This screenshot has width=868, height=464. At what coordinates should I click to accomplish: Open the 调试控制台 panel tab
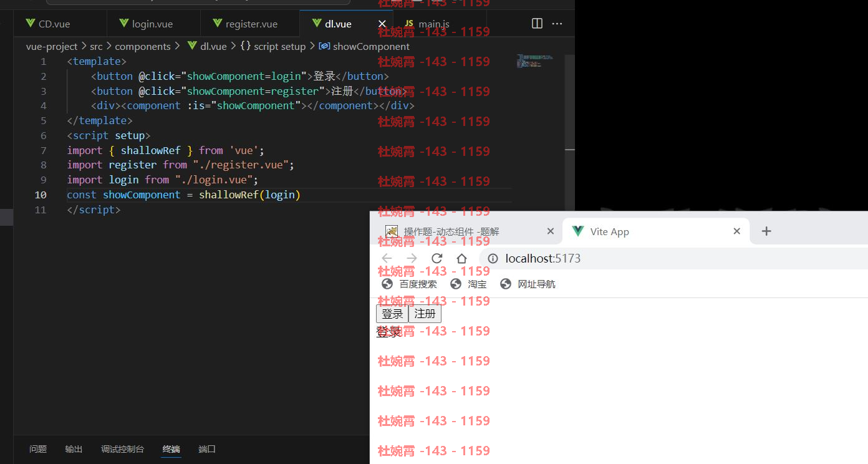coord(122,449)
